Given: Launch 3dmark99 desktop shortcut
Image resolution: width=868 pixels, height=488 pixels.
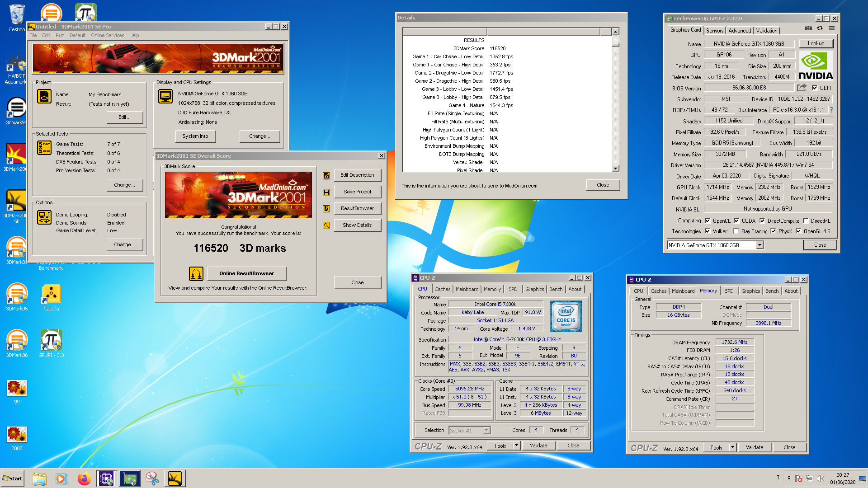Looking at the screenshot, I should click(16, 111).
